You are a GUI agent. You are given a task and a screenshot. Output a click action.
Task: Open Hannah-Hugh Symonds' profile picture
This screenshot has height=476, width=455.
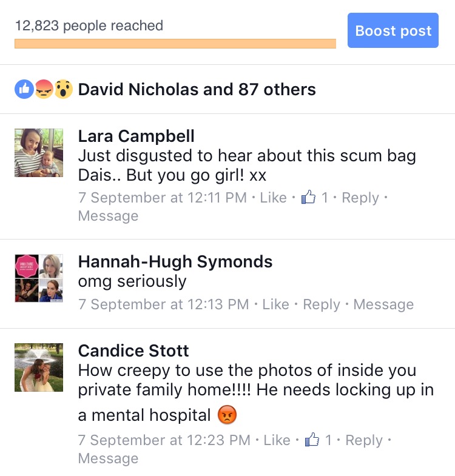tap(39, 278)
